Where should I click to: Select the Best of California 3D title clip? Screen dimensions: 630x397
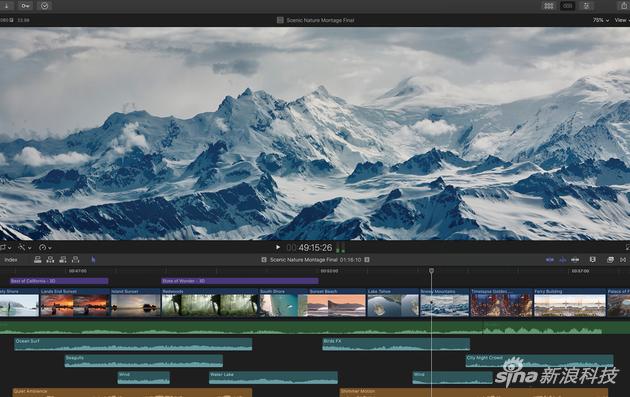59,281
